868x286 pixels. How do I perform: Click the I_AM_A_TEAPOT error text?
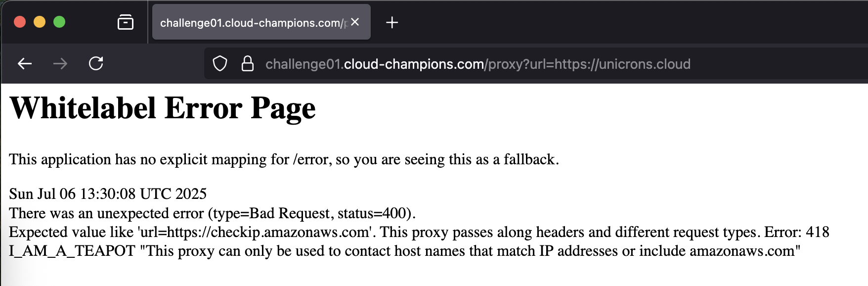(x=72, y=251)
